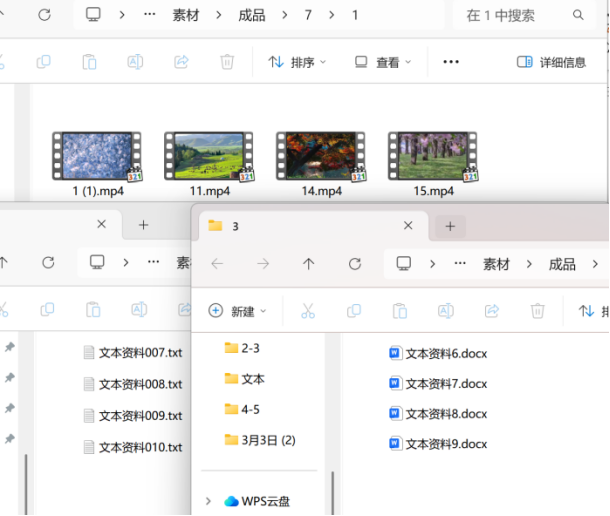Expand the breadcrumb ellipsis in top window
This screenshot has height=516, width=610.
pyautogui.click(x=149, y=15)
